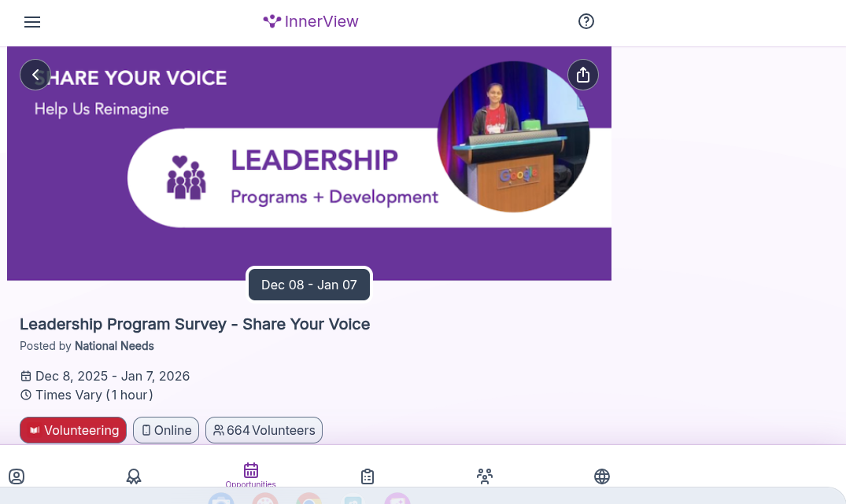
Task: Open the clipboard checklist tab
Action: [368, 476]
